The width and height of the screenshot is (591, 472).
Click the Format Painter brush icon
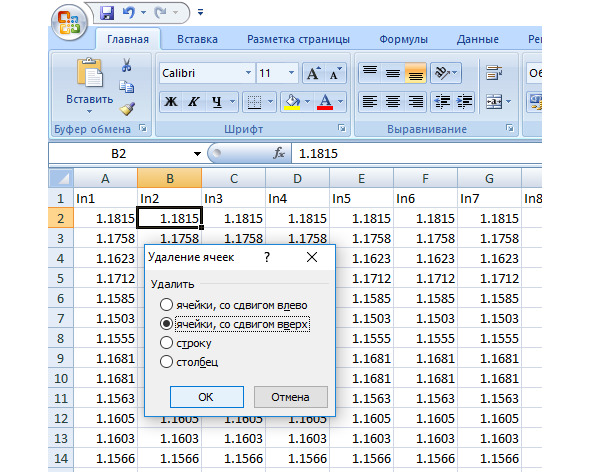coord(127,109)
